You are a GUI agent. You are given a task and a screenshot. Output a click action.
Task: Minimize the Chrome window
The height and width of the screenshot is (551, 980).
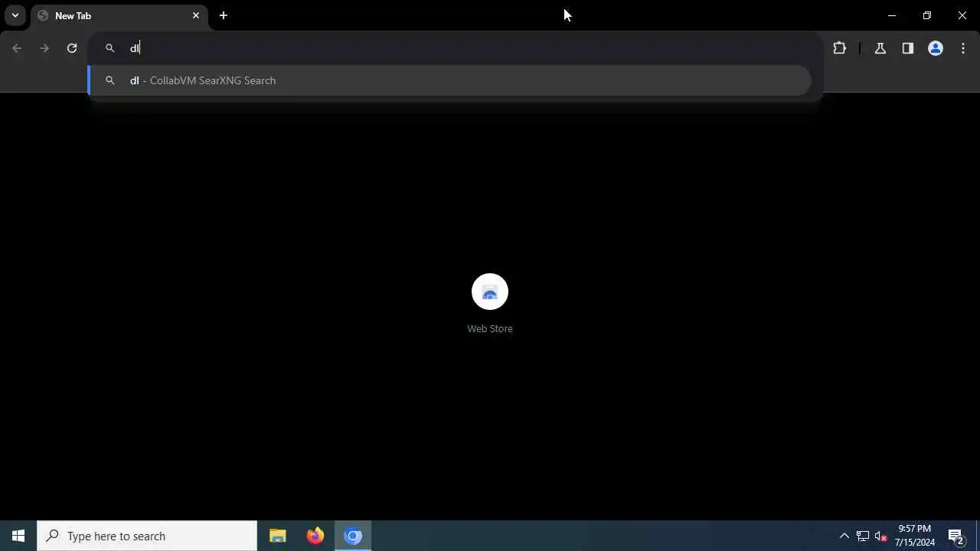[892, 15]
